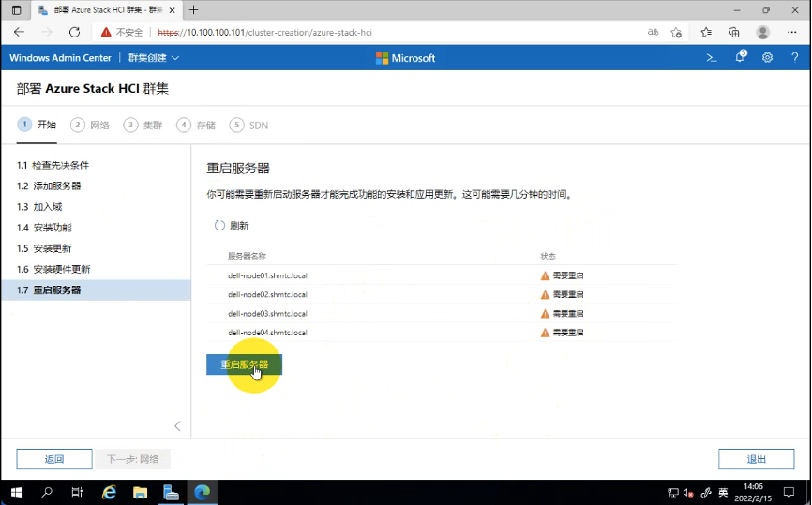The image size is (812, 505).
Task: Select step 1.4 安装功能
Action: (x=97, y=228)
